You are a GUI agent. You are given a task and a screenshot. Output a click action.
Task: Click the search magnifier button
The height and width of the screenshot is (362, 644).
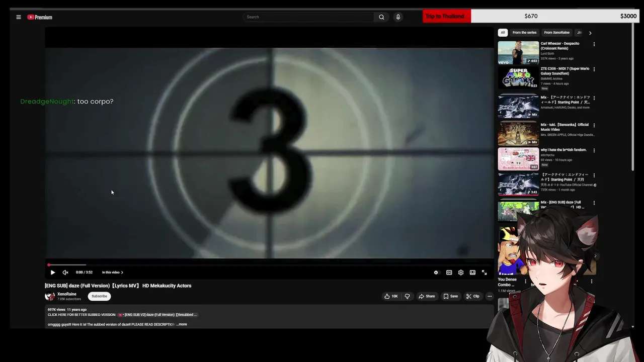(x=381, y=17)
